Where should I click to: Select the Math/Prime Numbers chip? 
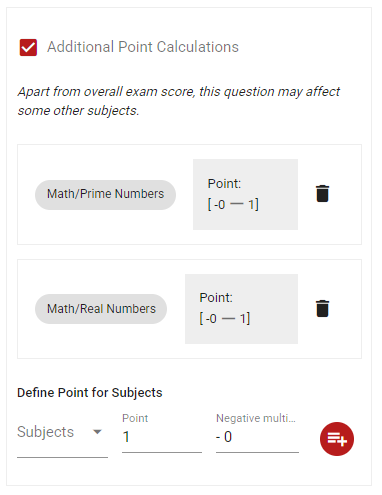tap(105, 195)
